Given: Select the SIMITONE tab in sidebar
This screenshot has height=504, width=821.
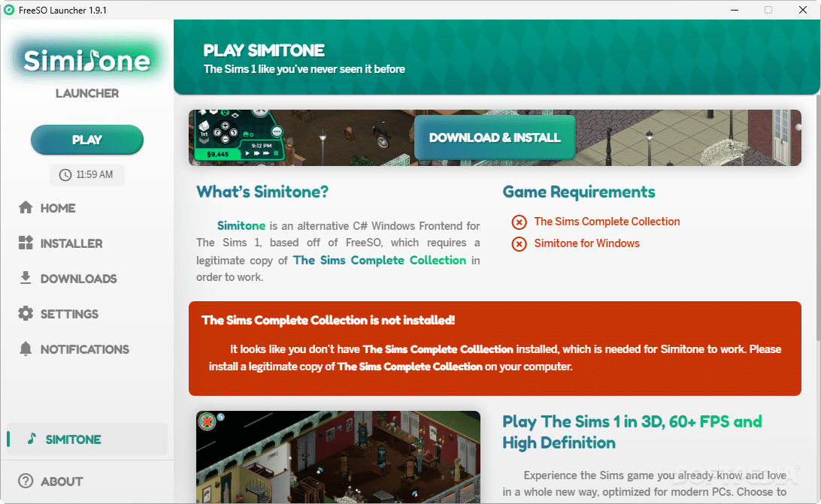Looking at the screenshot, I should [x=87, y=439].
